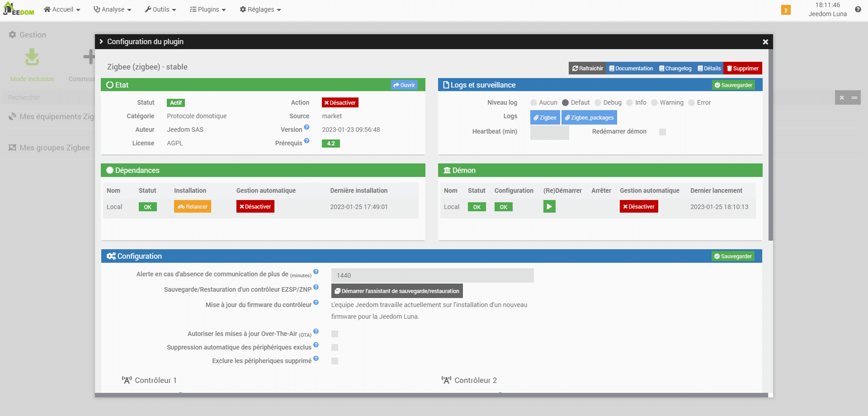Image resolution: width=868 pixels, height=416 pixels.
Task: Select Info log level
Action: pyautogui.click(x=629, y=103)
